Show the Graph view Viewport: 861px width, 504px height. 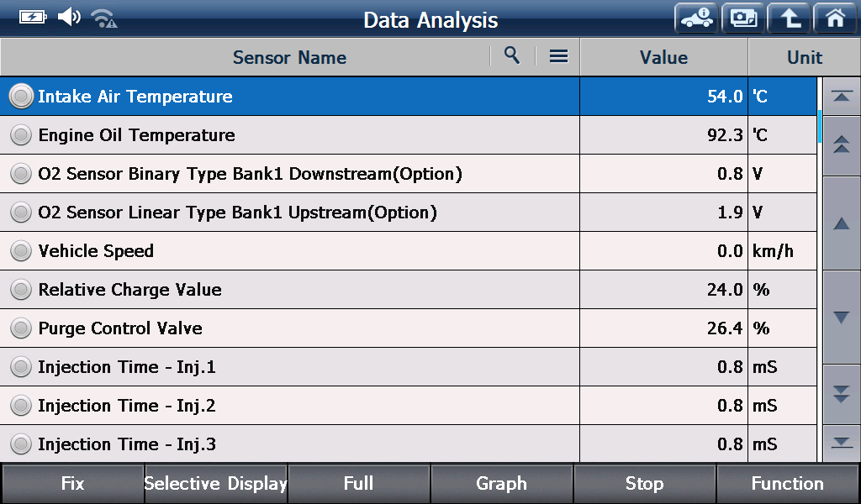point(501,484)
